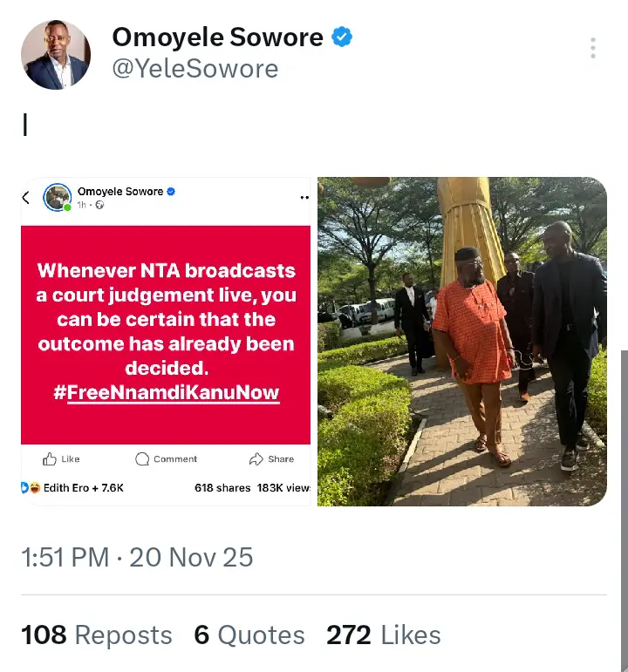Click the blue verified badge beside Omoyele Sowore
This screenshot has height=672, width=628.
pos(342,37)
